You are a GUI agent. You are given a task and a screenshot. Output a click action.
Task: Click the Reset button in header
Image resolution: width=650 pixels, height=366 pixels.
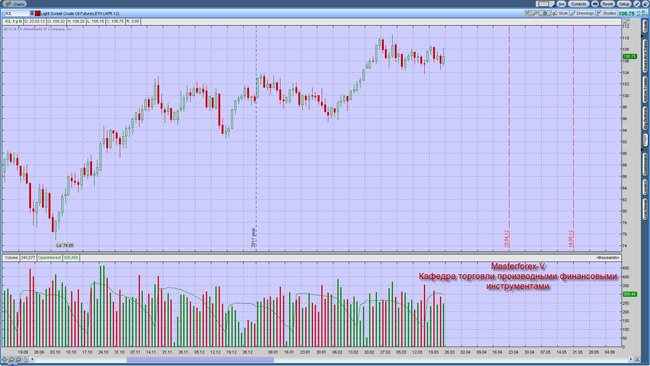(607, 4)
